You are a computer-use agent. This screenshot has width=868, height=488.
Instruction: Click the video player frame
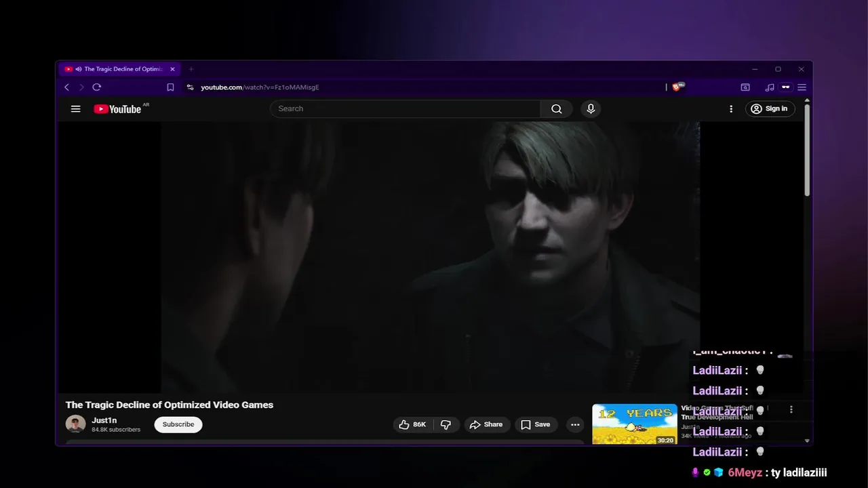pos(431,257)
